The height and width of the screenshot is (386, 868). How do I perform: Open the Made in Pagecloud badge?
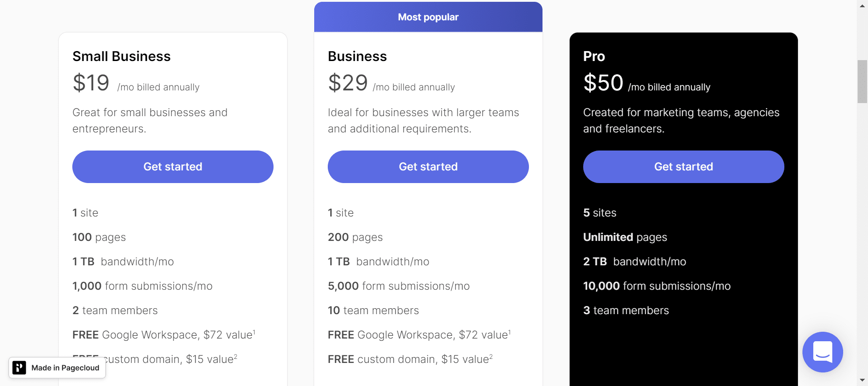pyautogui.click(x=57, y=368)
